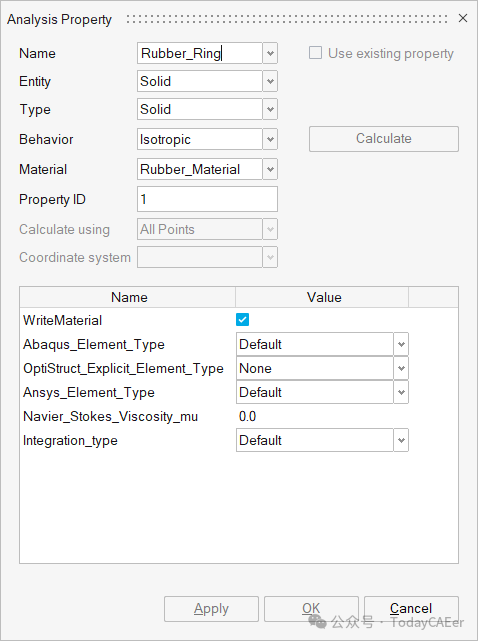Open the Type dropdown arrow
Screen dimensions: 478x641
(270, 109)
